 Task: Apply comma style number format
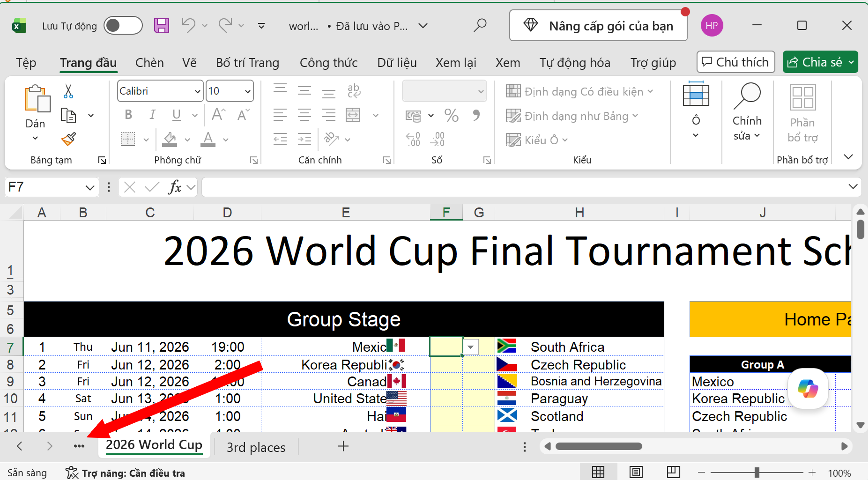tap(476, 115)
